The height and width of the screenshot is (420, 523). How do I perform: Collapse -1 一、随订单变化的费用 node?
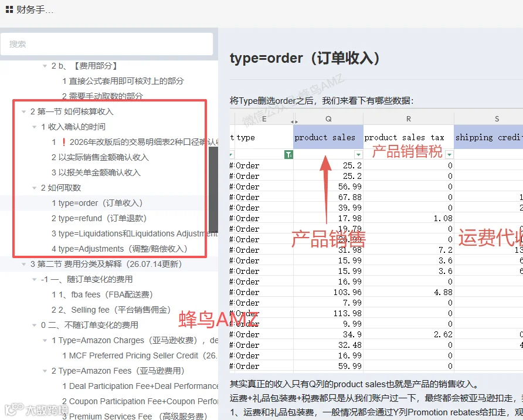pos(35,280)
